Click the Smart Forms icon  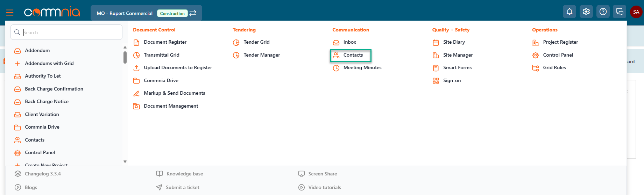[436, 68]
